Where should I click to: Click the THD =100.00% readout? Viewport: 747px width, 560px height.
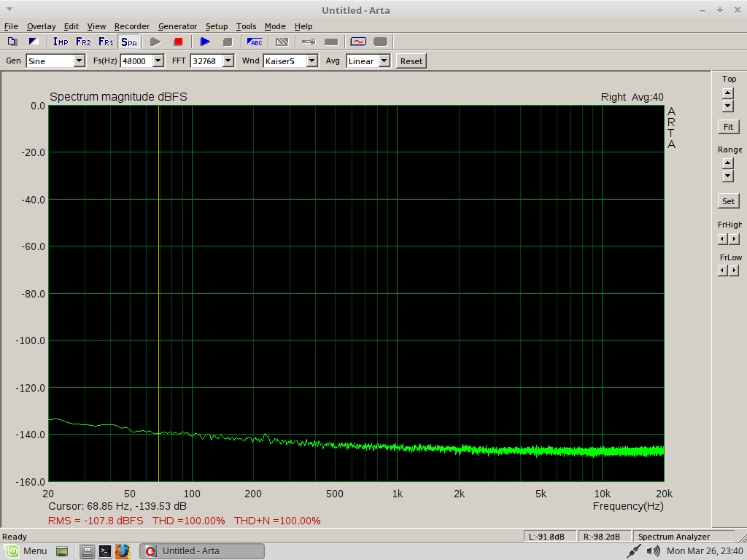pos(189,521)
